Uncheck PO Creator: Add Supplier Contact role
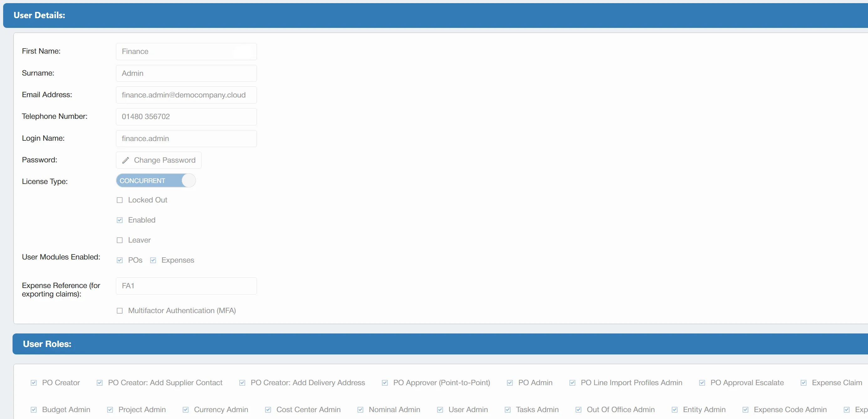This screenshot has width=868, height=419. (100, 383)
